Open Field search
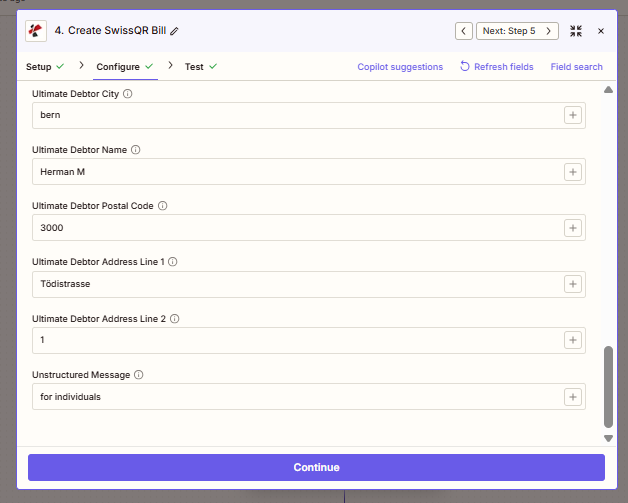 tap(576, 67)
